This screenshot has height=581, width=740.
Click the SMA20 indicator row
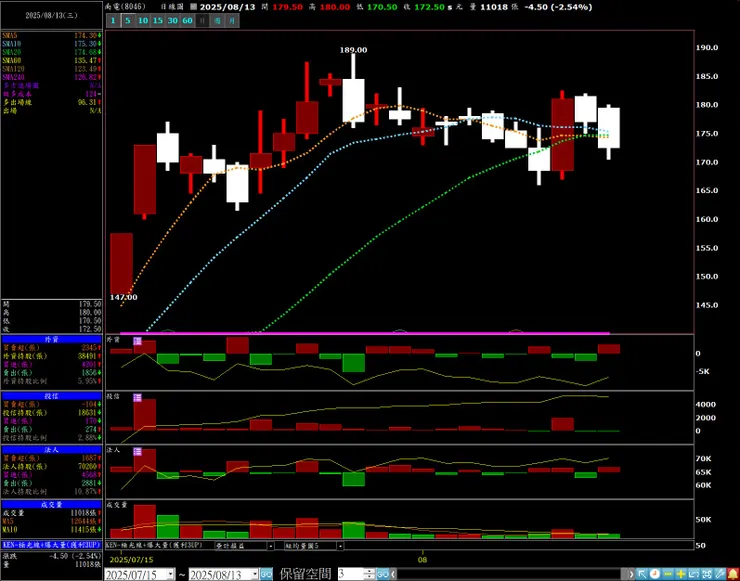(x=51, y=52)
